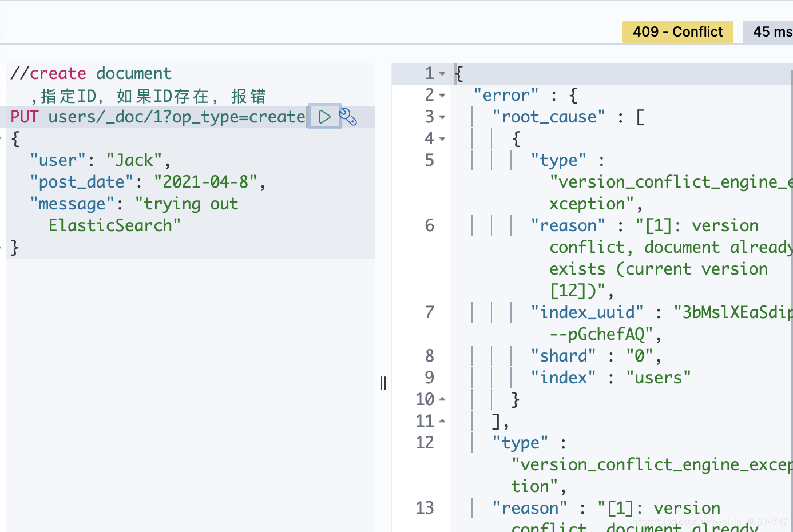
Task: Click the "message": "trying out line
Action: tap(134, 204)
